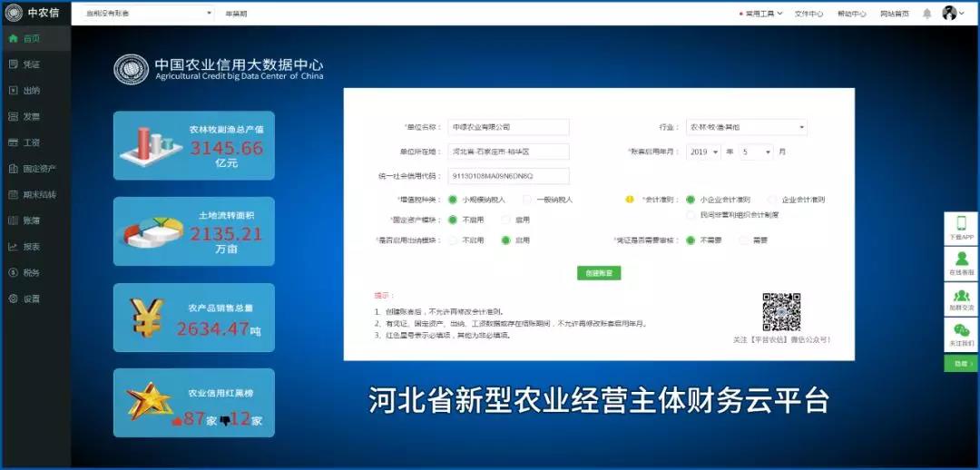Open 在线客服 customer service icon
The height and width of the screenshot is (470, 980).
961,259
